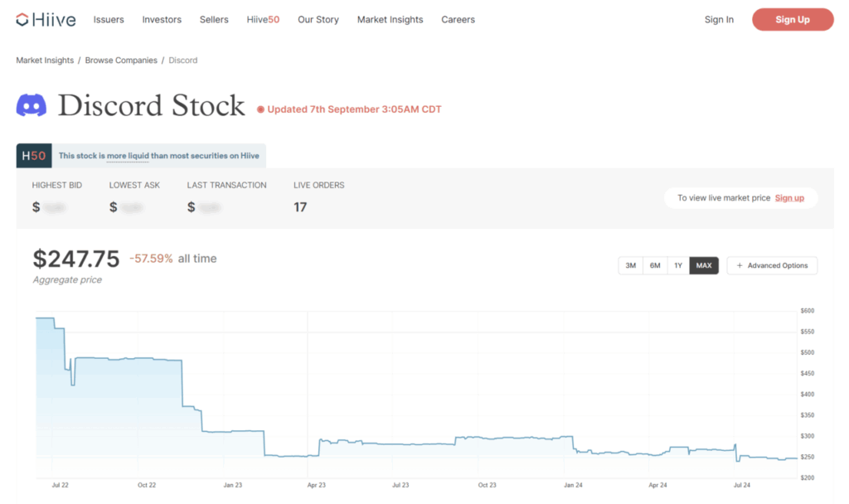The height and width of the screenshot is (504, 849).
Task: Click the Discord breadcrumb
Action: pos(183,60)
